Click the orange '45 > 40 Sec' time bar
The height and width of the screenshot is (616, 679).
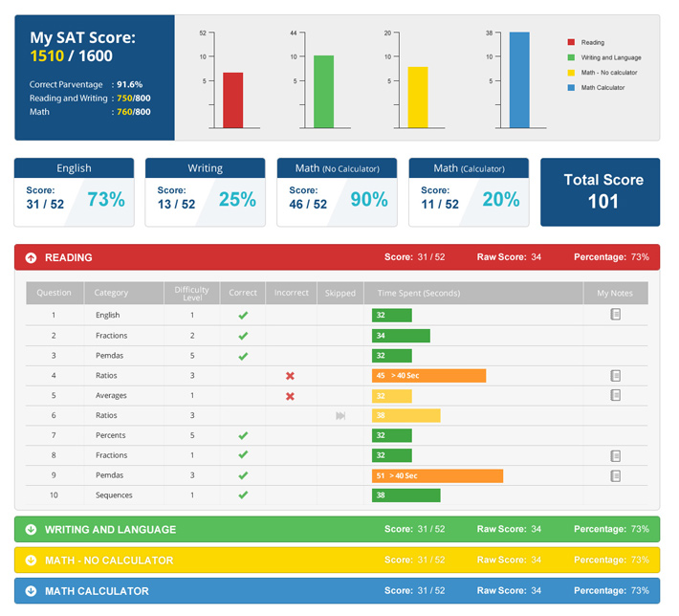pos(428,376)
